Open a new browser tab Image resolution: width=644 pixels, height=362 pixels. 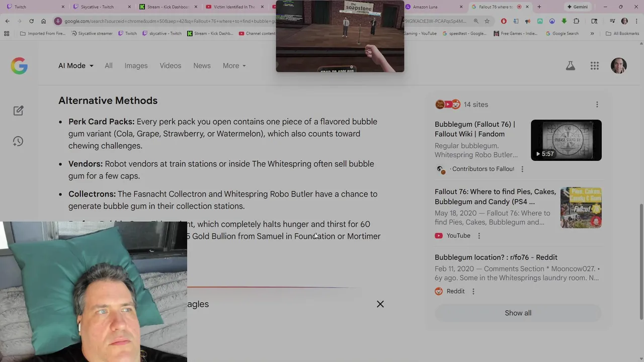coord(539,7)
